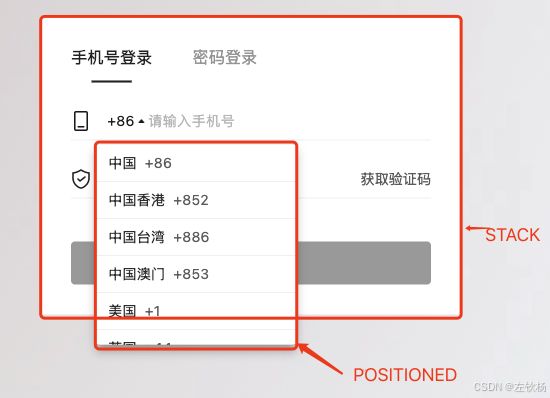Switch to the 手机号登录 tab

(112, 58)
